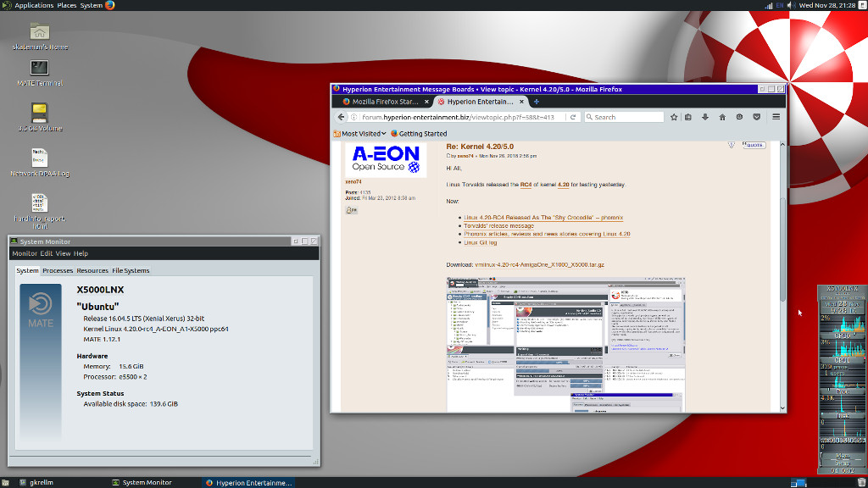Viewport: 868px width, 488px height.
Task: Save page to Pocket icon
Action: tap(757, 117)
